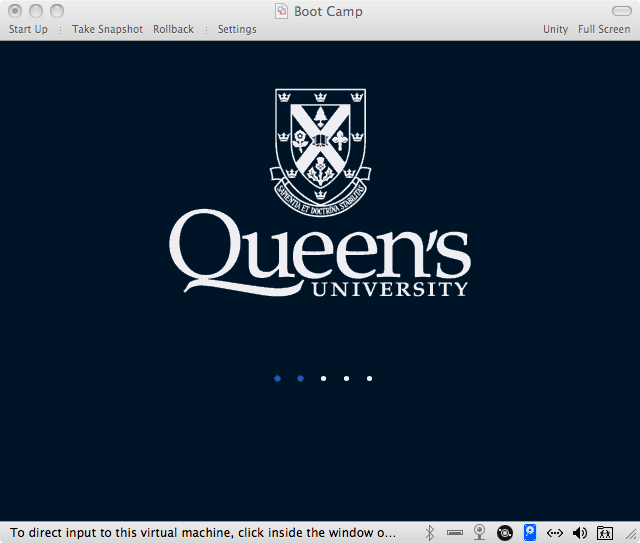Minimize the Boot Camp window
The width and height of the screenshot is (640, 543).
[x=36, y=11]
